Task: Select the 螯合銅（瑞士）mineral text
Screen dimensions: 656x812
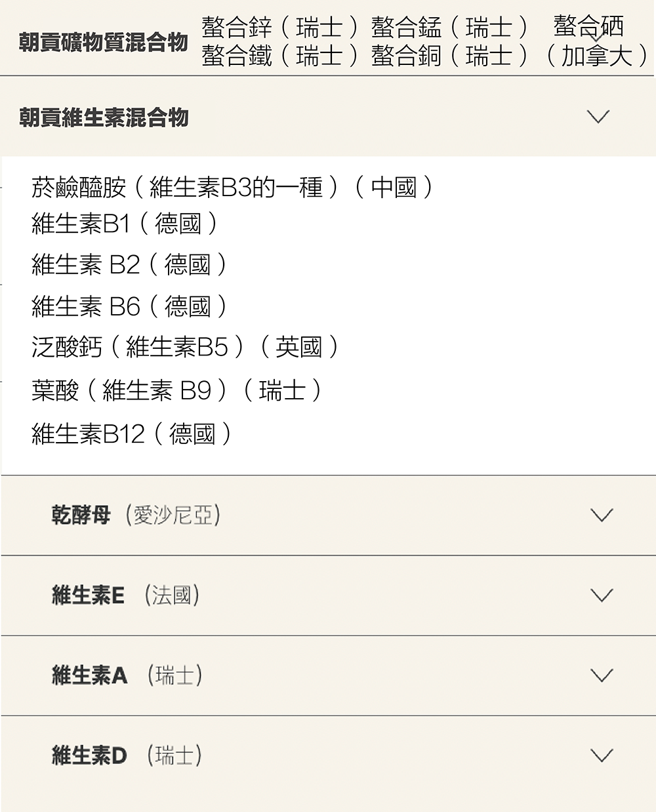Action: tap(450, 56)
